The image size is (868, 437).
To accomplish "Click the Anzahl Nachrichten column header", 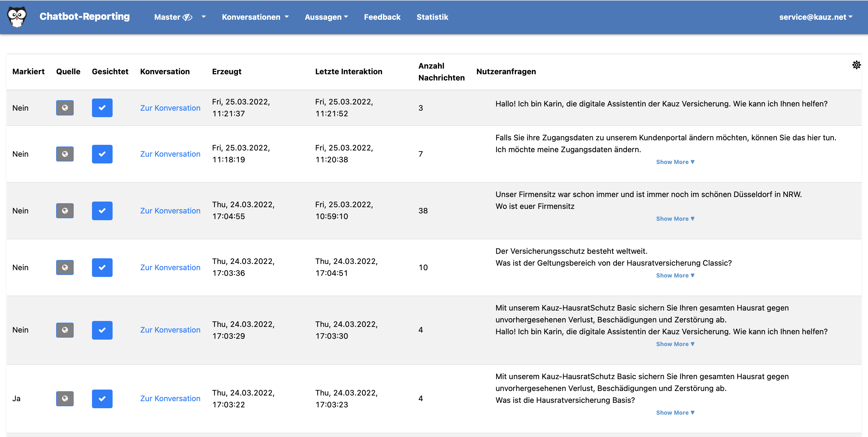I will [x=441, y=72].
